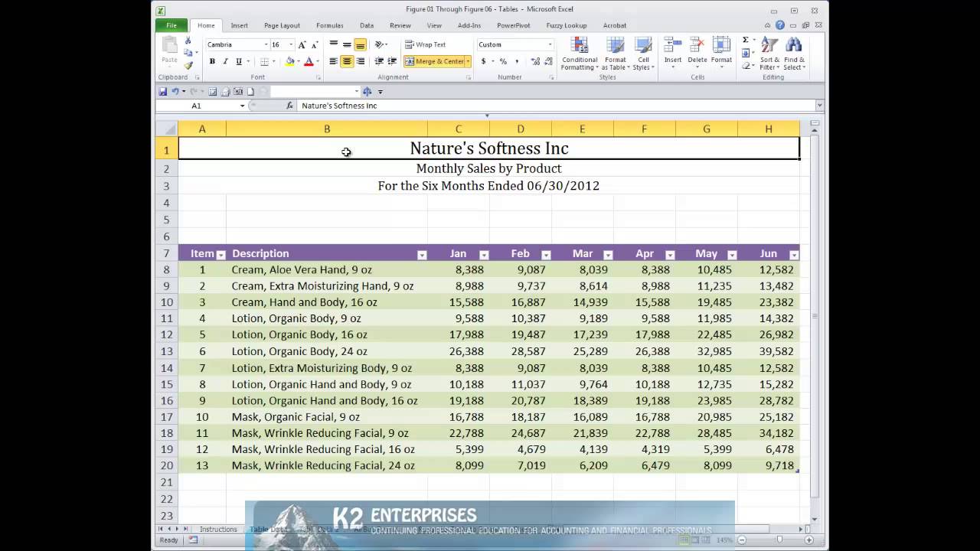Viewport: 980px width, 551px height.
Task: Toggle Align Text Left
Action: click(x=333, y=61)
